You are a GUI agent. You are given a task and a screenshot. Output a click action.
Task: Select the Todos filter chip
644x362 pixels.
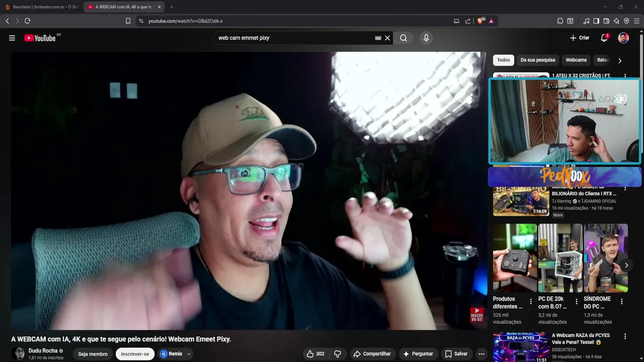pyautogui.click(x=504, y=60)
